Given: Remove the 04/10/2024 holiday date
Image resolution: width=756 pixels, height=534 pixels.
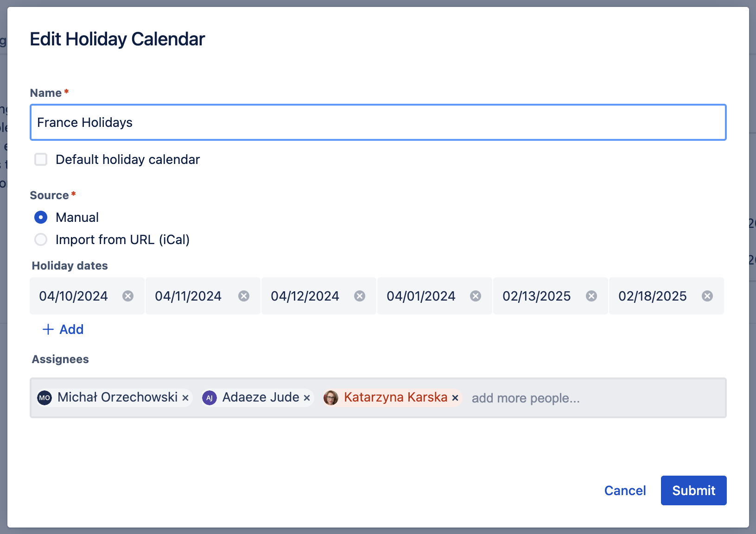Looking at the screenshot, I should tap(128, 296).
